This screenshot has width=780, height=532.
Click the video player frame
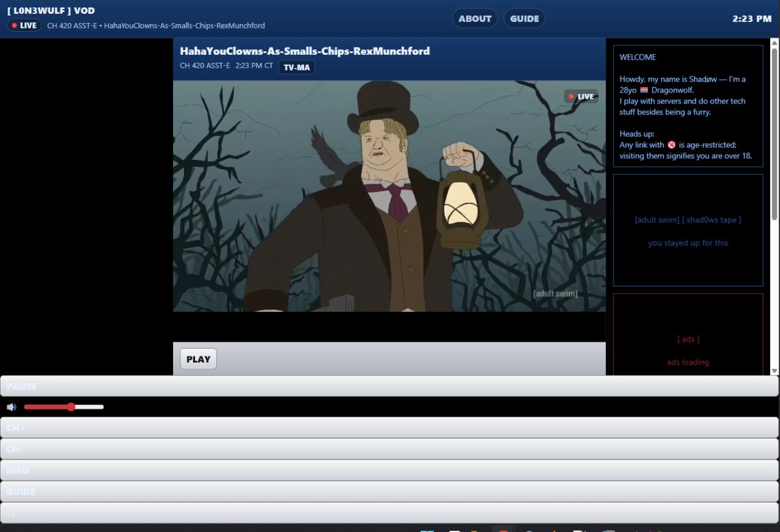point(389,196)
